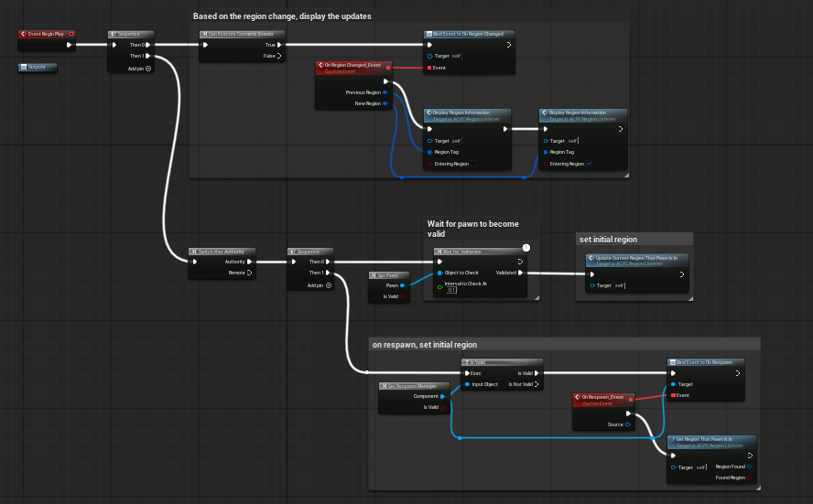
Task: Click the Wait for Validation latent clock icon
Action: pyautogui.click(x=526, y=247)
